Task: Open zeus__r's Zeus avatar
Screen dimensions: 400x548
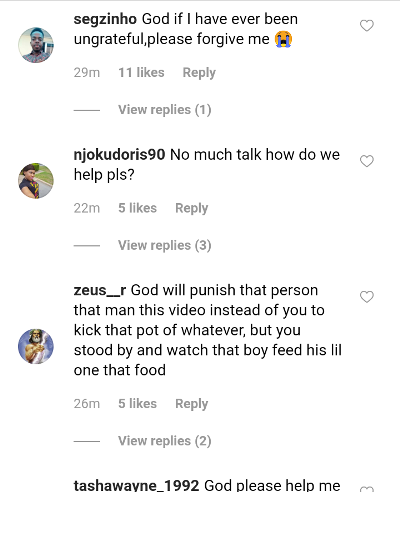Action: point(36,346)
